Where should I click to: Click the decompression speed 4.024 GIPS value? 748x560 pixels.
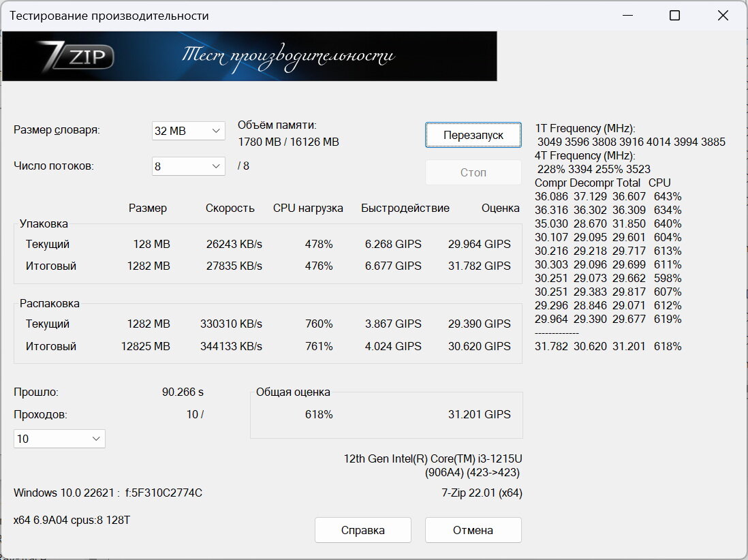coord(393,346)
